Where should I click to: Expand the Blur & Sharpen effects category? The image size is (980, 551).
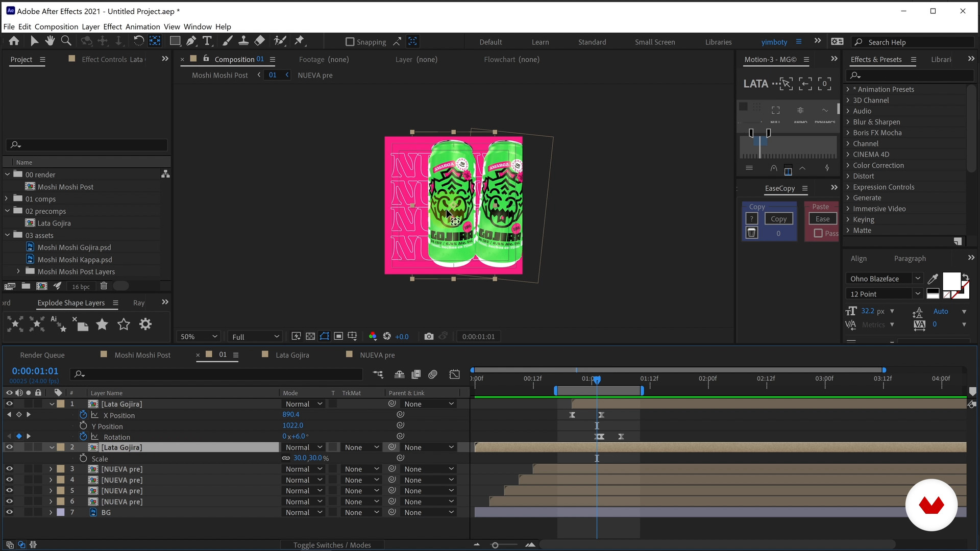[848, 122]
